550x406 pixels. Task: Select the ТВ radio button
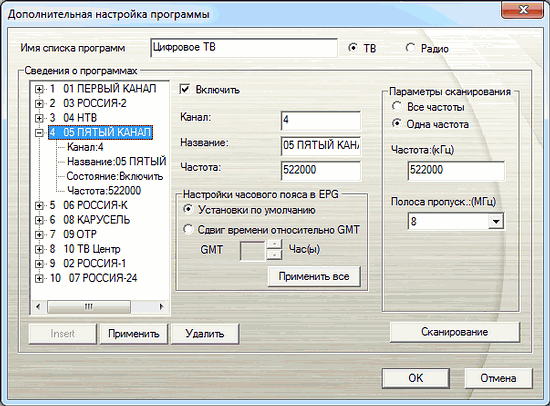pyautogui.click(x=353, y=47)
